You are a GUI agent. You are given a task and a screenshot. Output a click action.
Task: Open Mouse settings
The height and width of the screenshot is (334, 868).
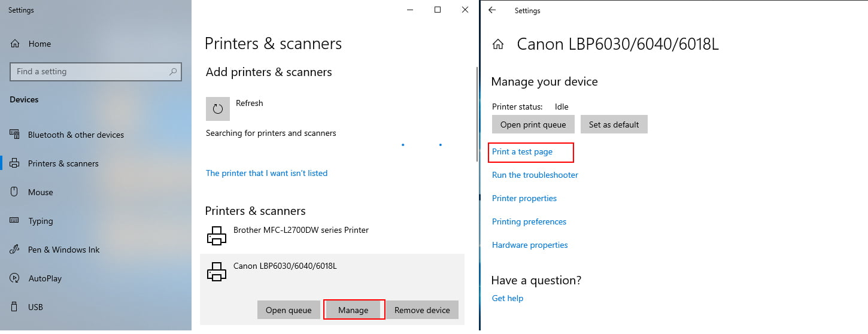click(41, 192)
